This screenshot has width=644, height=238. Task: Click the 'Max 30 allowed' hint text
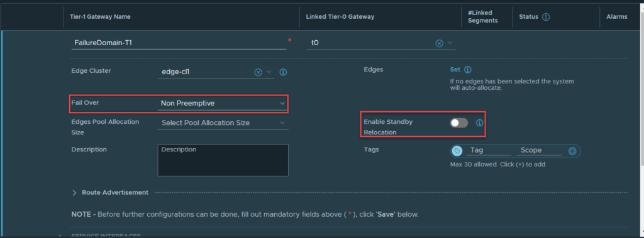[499, 165]
